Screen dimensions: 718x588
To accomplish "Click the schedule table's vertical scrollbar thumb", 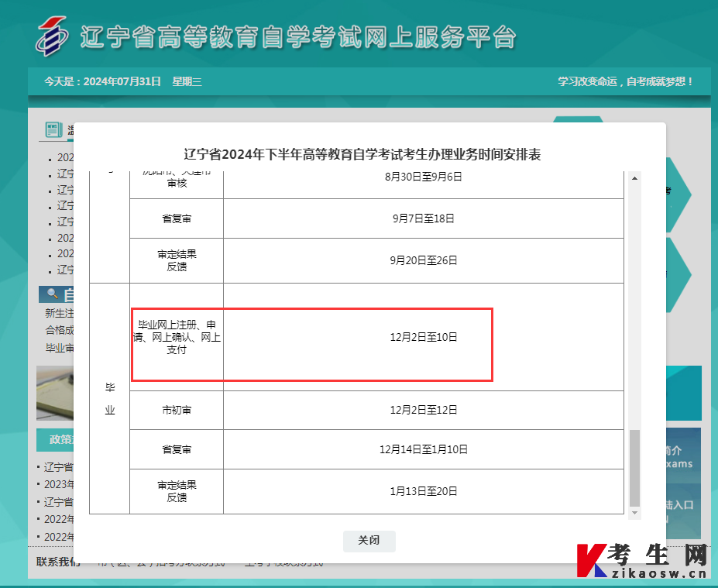I will (x=634, y=468).
